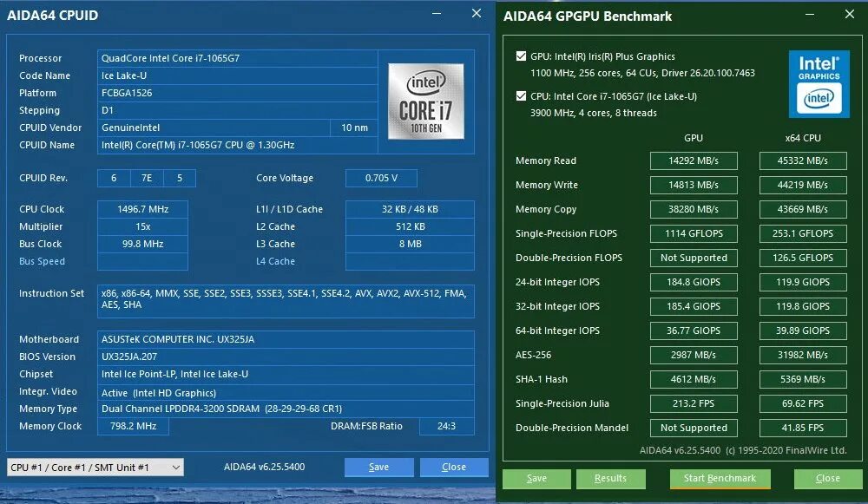Select Integr. Video value Active (Intel HD Graphics)
Image resolution: width=868 pixels, height=504 pixels.
tap(286, 393)
